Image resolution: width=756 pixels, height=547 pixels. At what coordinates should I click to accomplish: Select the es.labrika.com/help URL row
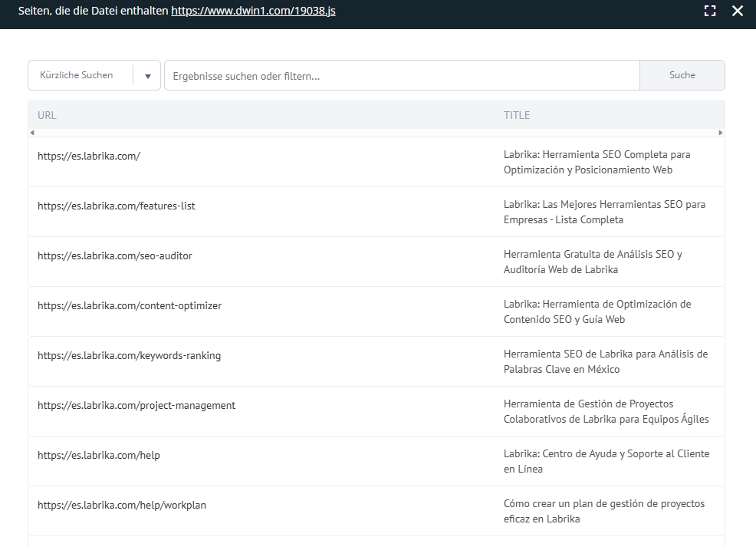coord(376,461)
